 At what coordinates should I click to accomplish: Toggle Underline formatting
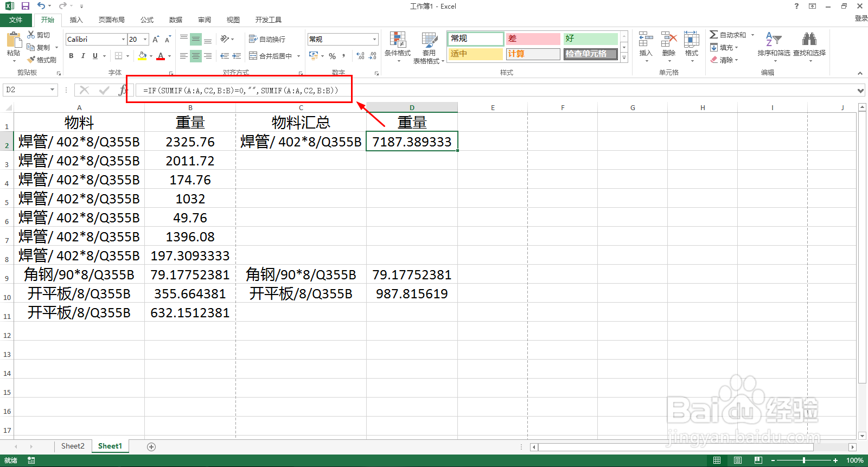click(x=95, y=56)
